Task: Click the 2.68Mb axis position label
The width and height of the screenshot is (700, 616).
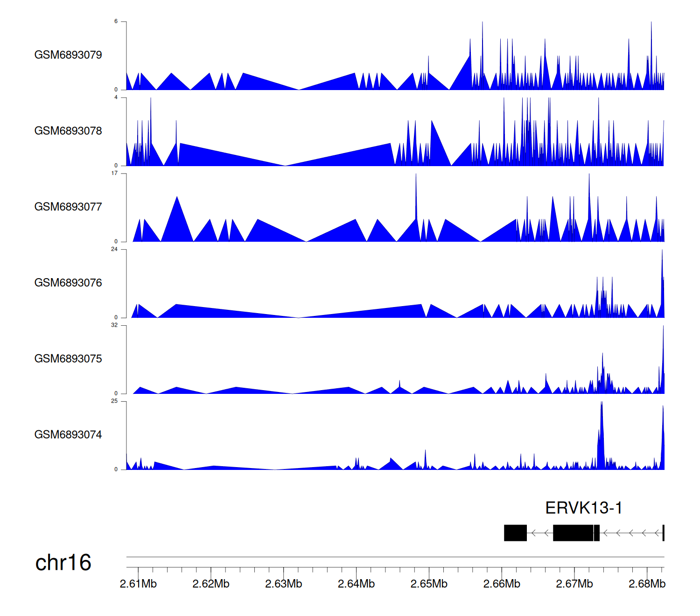Action: click(647, 584)
